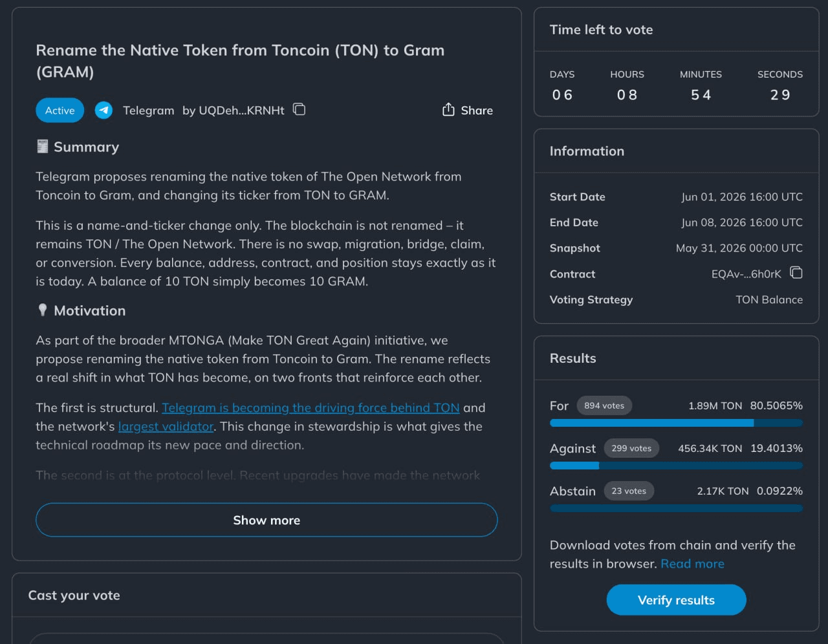The image size is (828, 644).
Task: Click the Start Date value 'Jun 01, 2026 16:00 UTC'
Action: pyautogui.click(x=742, y=197)
